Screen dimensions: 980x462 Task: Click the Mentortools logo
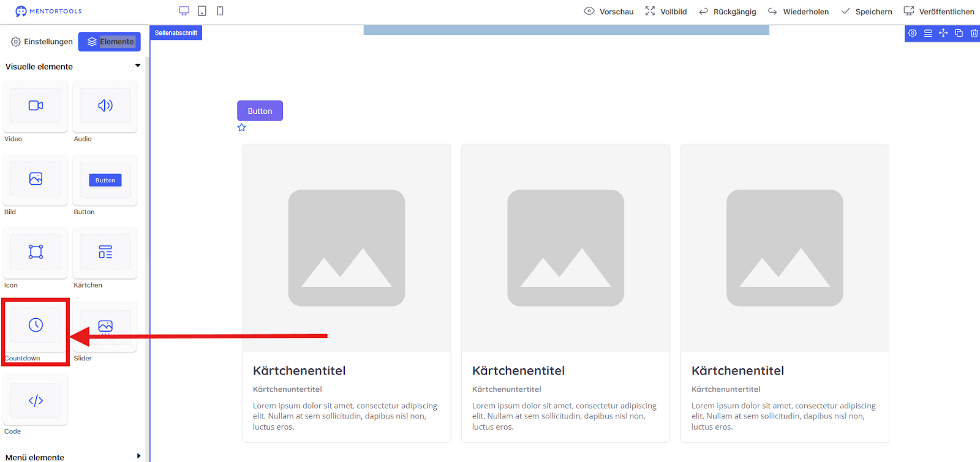tap(48, 11)
